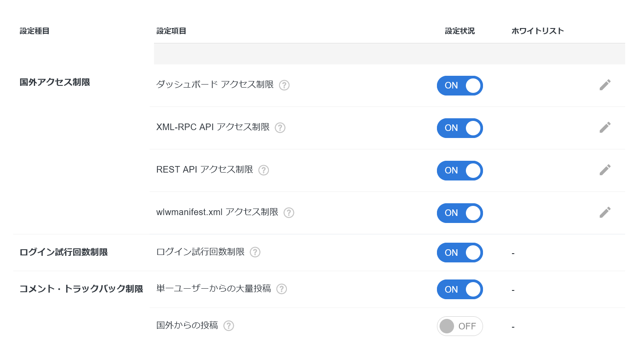
Task: Click the help icon beside XML-RPC API アクセス制限
Action: (280, 128)
